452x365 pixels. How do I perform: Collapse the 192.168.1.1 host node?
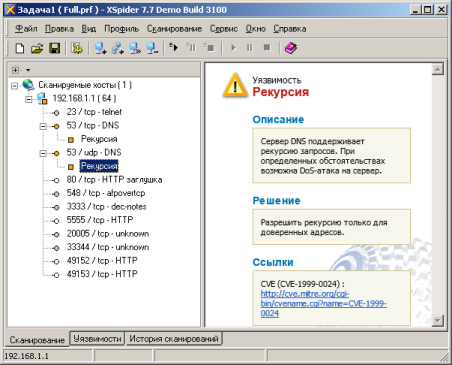[29, 99]
